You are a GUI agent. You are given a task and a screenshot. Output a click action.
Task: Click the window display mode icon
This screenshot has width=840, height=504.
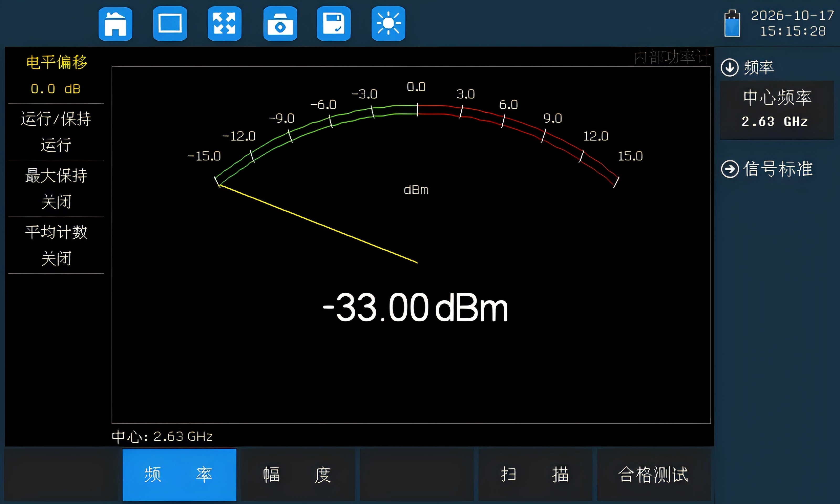170,24
